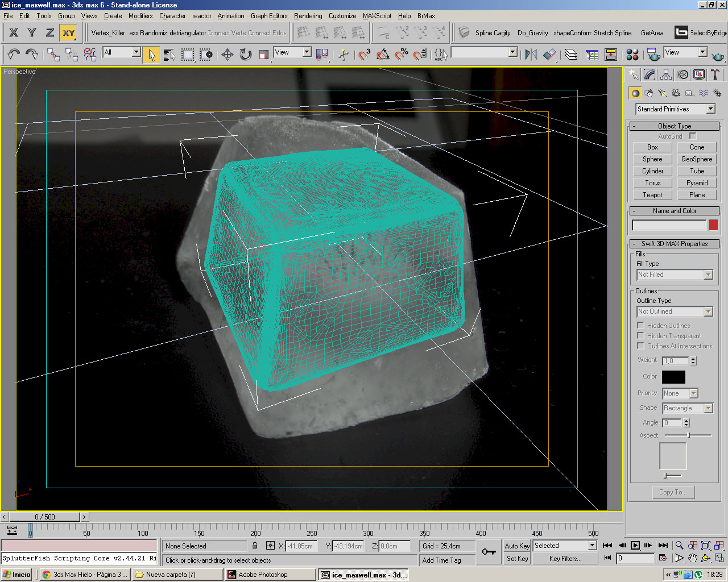Switch to the Hierarchy command panel
Image resolution: width=728 pixels, height=582 pixels.
click(x=667, y=75)
